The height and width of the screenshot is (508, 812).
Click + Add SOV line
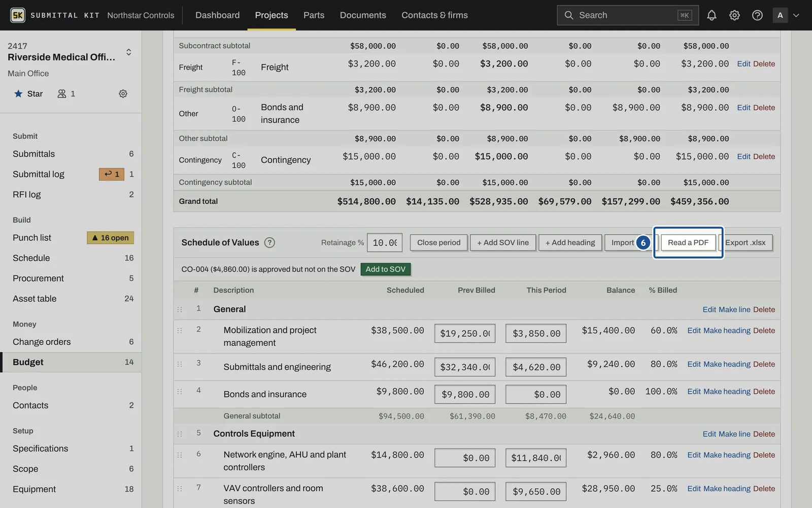[502, 243]
